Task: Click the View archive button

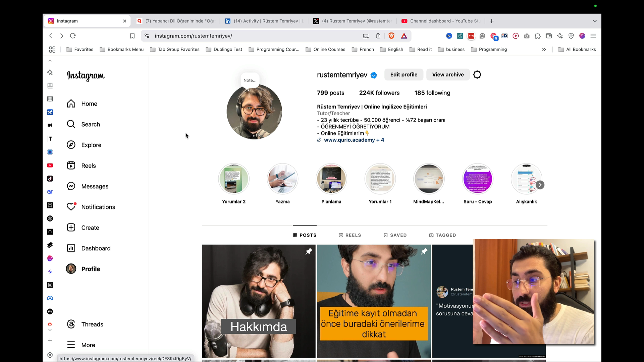Action: (448, 75)
